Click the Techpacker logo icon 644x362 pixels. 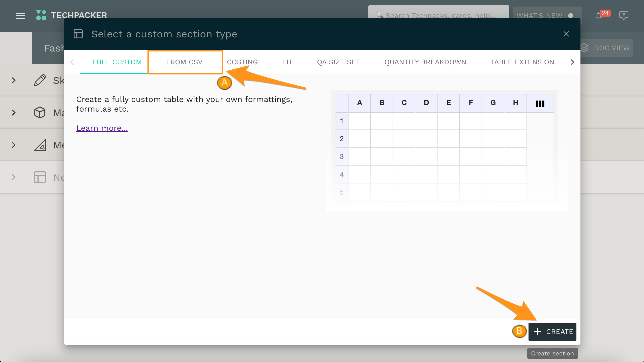click(x=41, y=15)
